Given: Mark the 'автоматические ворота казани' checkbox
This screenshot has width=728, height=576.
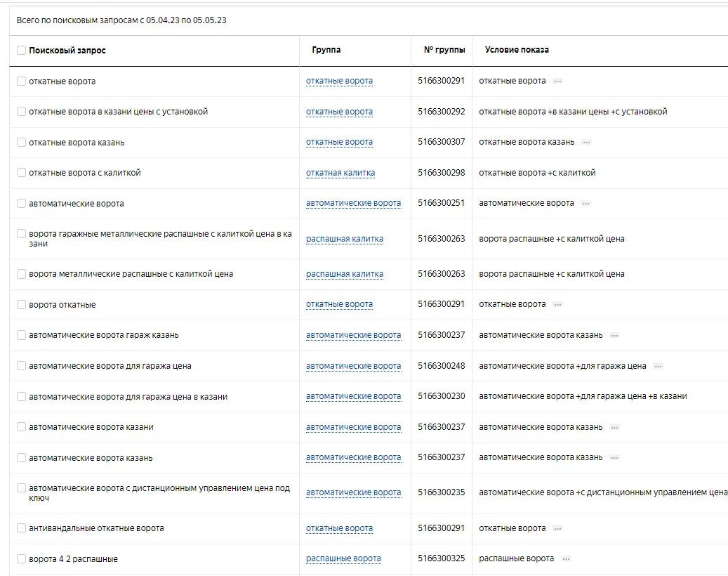Looking at the screenshot, I should (x=21, y=427).
